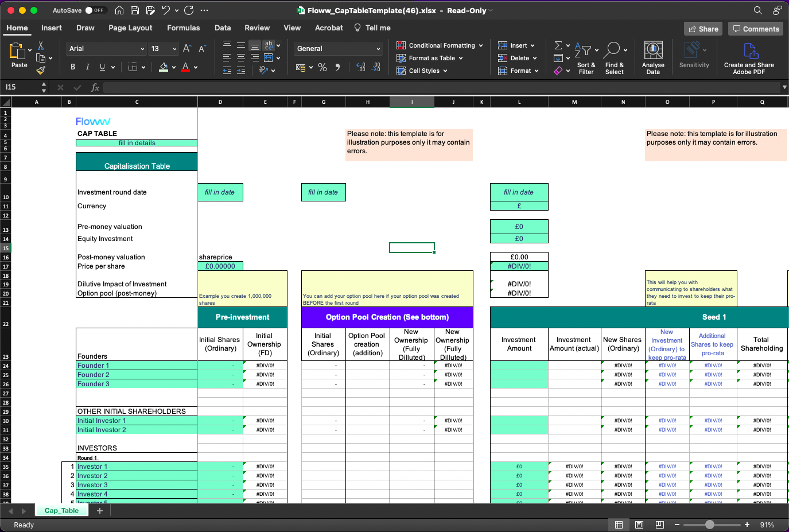789x532 pixels.
Task: Select the Analyse Data icon
Action: click(652, 56)
